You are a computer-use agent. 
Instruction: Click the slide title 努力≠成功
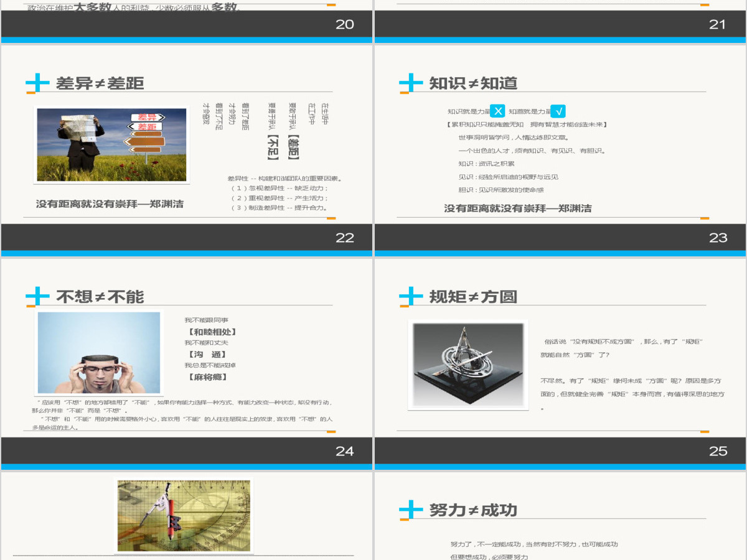[x=474, y=510]
